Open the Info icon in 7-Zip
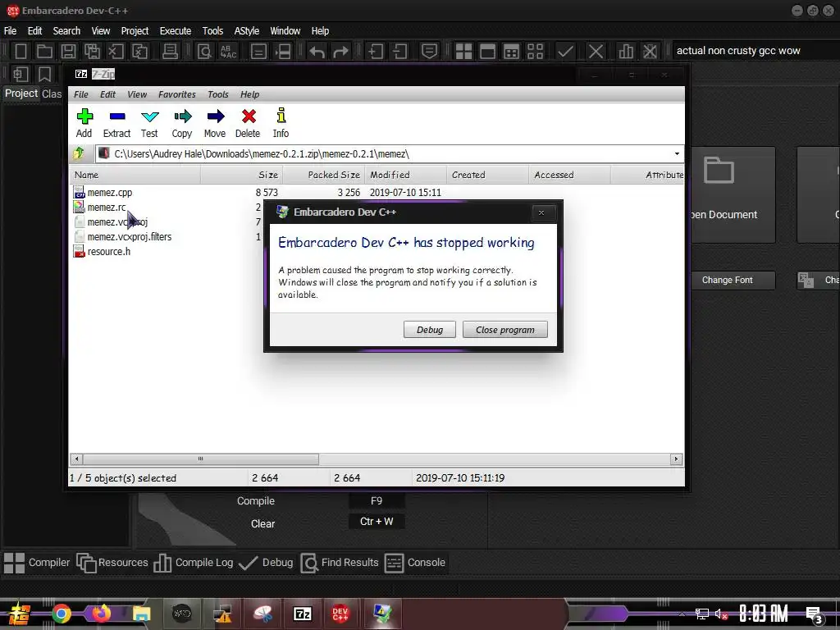Screen dimensions: 840x630 [281, 116]
